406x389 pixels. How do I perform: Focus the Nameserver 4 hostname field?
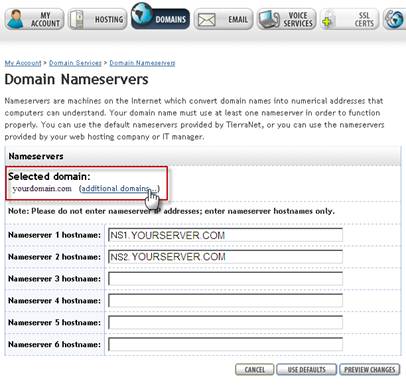pyautogui.click(x=226, y=301)
